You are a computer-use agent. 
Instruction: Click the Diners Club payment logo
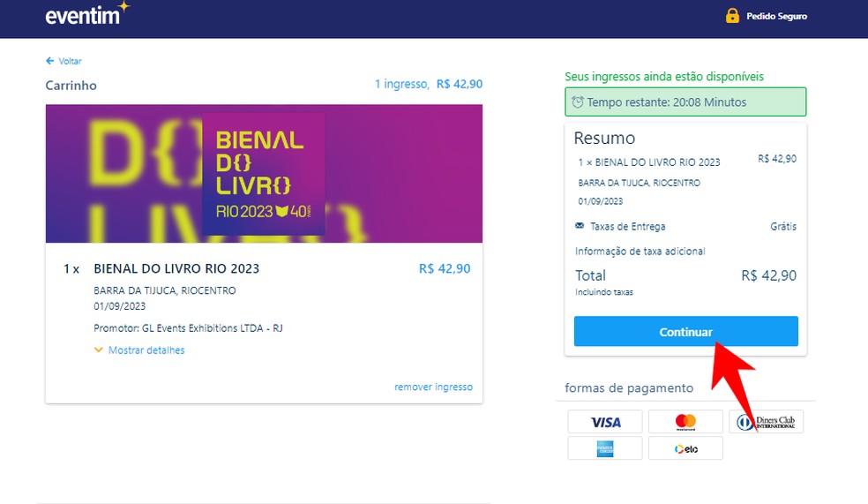click(766, 422)
